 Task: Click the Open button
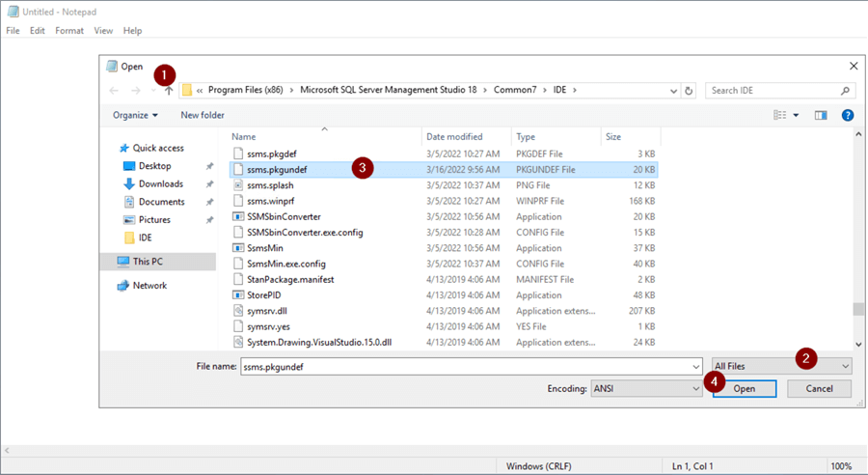[x=745, y=389]
